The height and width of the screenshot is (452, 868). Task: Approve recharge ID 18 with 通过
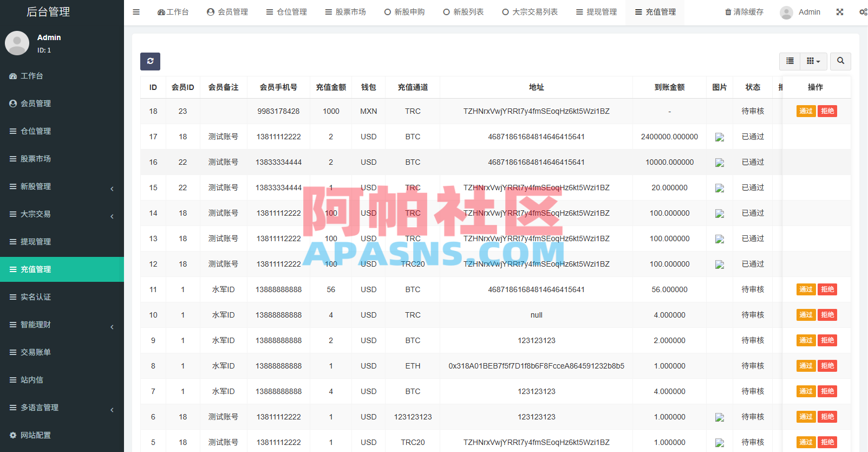[x=806, y=111]
